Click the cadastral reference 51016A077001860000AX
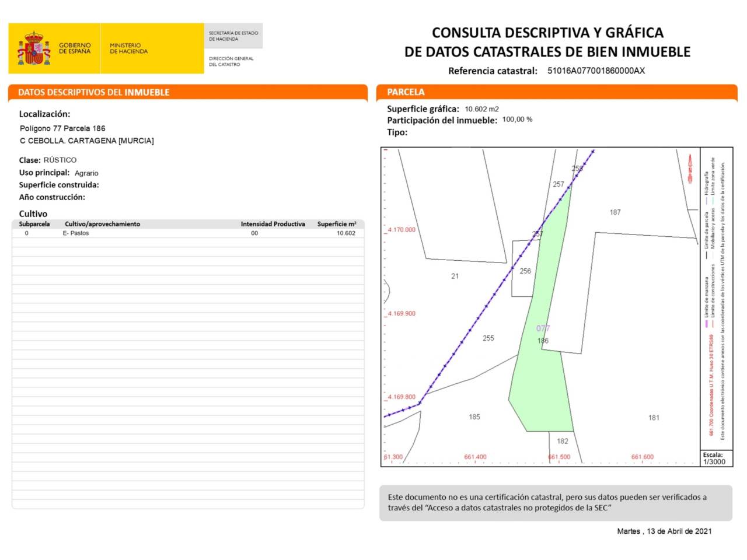 coord(596,71)
